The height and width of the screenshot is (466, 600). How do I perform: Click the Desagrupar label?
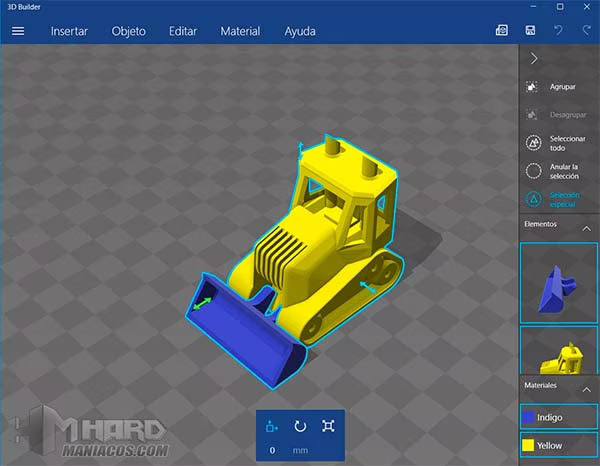(568, 115)
